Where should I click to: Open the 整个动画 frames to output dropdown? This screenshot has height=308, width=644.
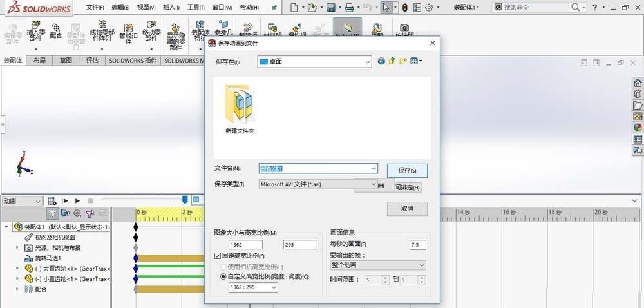coord(378,265)
